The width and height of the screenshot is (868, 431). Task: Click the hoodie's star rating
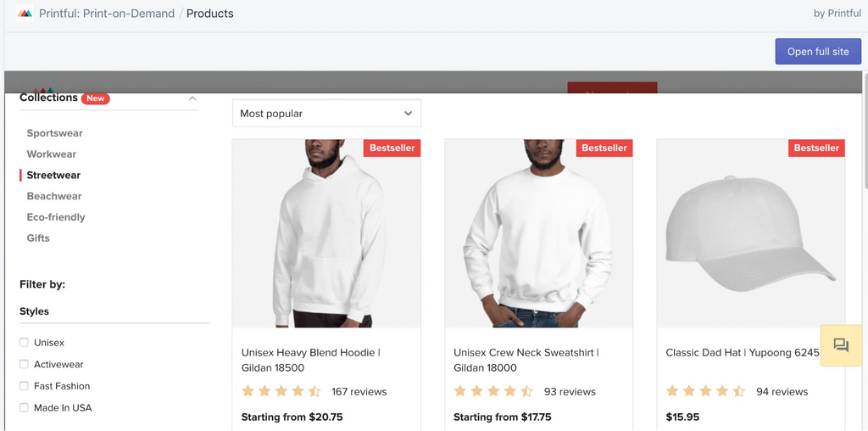(281, 391)
